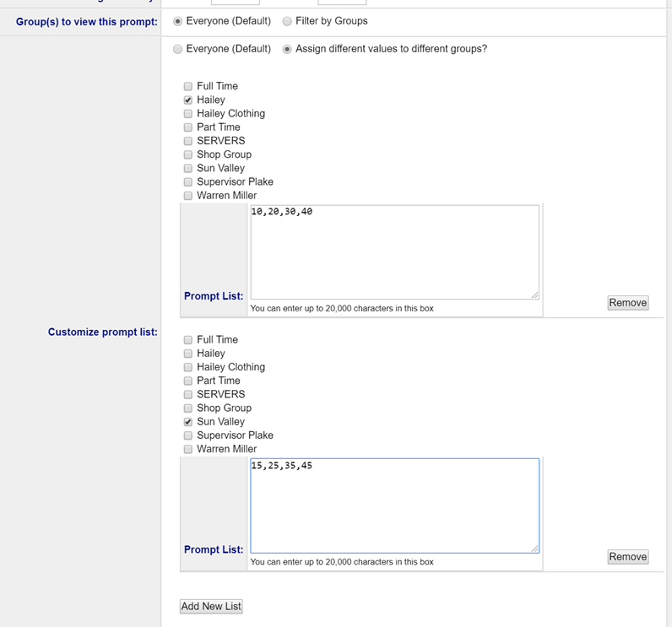Check SERVERS above the 10,20,30,40 list
672x627 pixels.
(x=188, y=141)
